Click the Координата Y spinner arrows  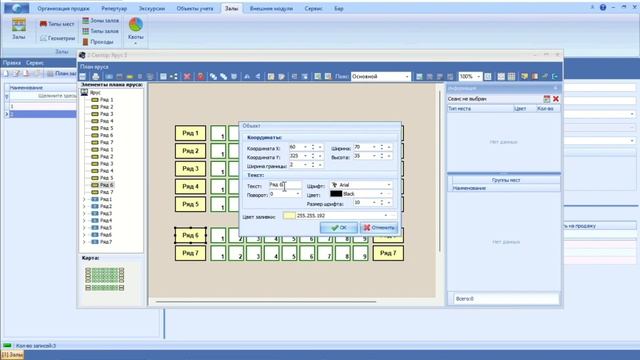click(x=313, y=156)
